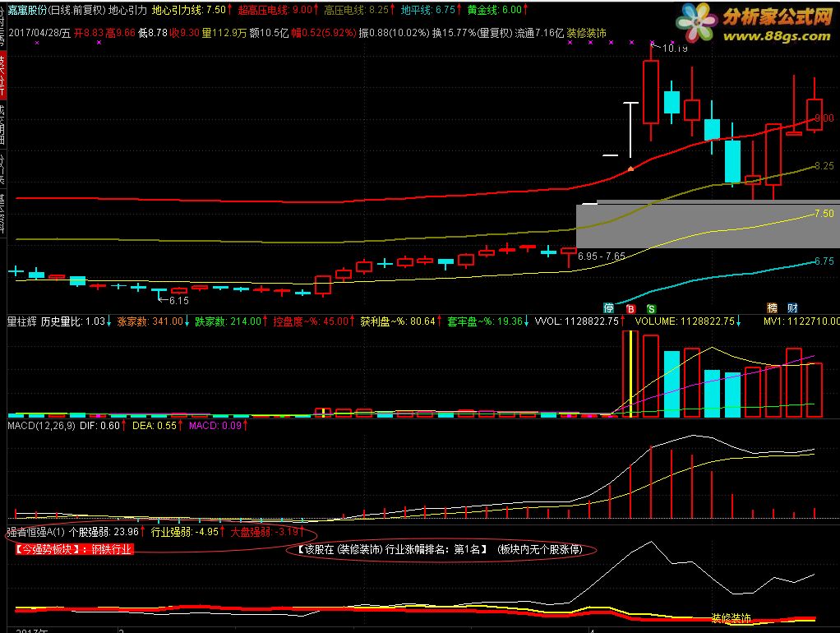Click the 10.19 high price label
This screenshot has height=633, width=840.
675,49
